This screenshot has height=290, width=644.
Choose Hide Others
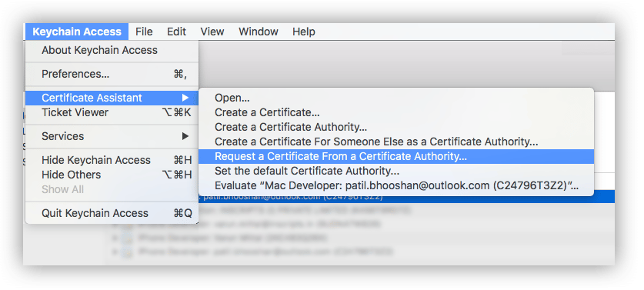click(112, 175)
